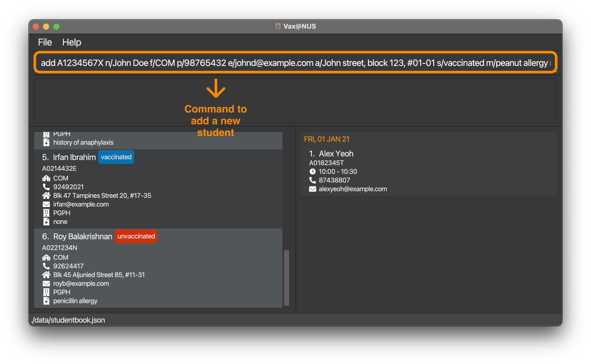The image size is (591, 364).
Task: Open the Help menu
Action: click(72, 42)
